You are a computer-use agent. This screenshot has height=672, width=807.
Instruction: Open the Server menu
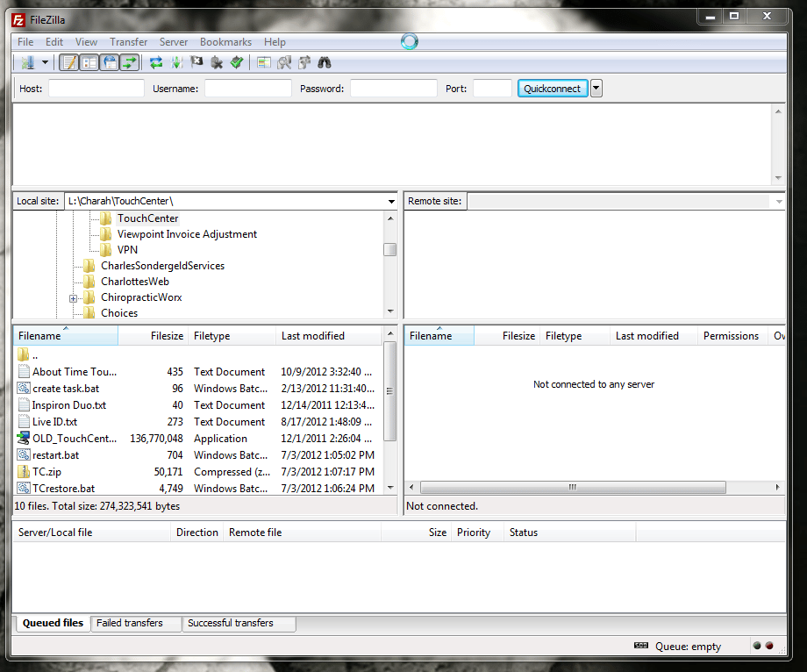[174, 42]
